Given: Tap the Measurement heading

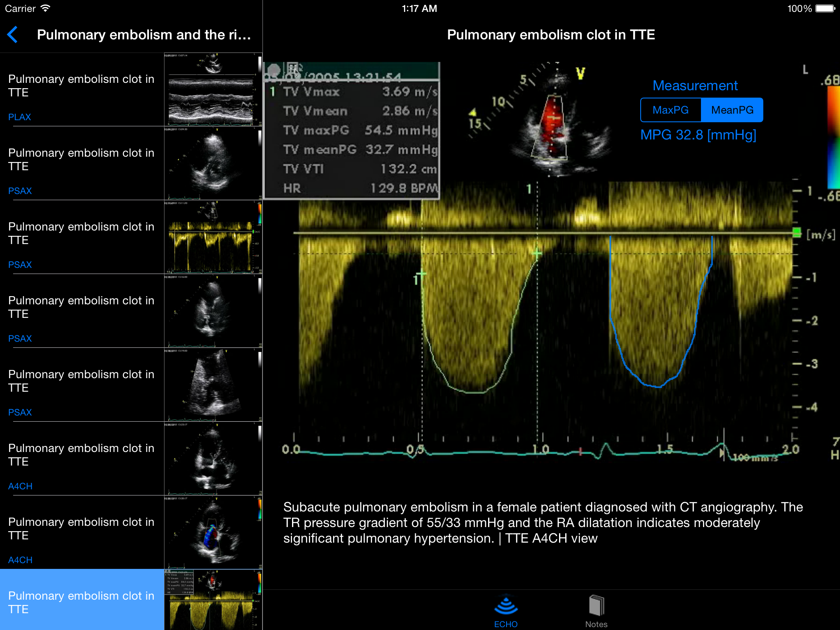Looking at the screenshot, I should pyautogui.click(x=695, y=85).
